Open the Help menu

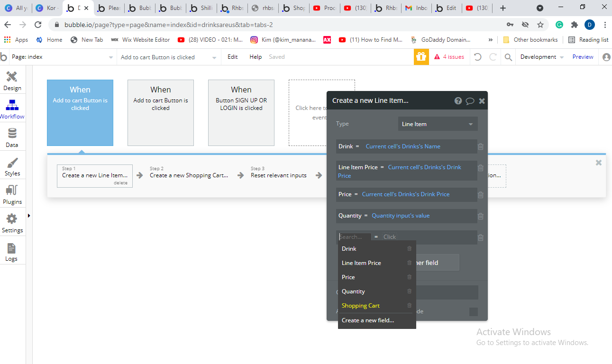pos(256,57)
